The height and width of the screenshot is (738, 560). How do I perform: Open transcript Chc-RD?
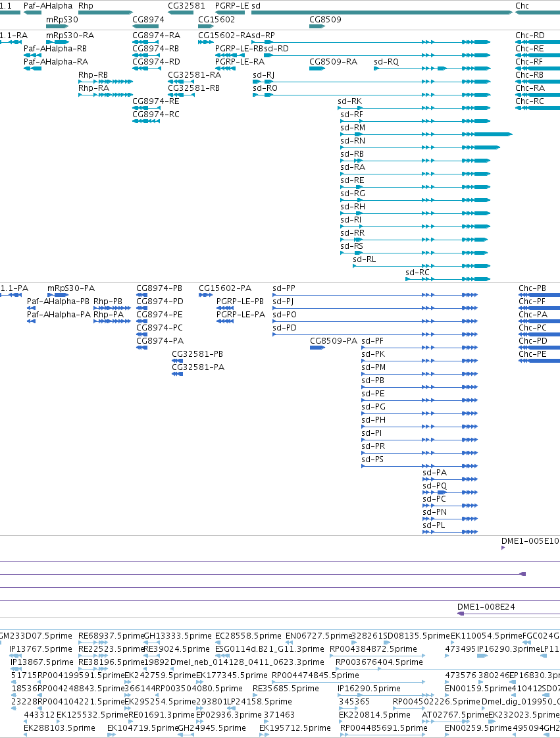pos(530,36)
